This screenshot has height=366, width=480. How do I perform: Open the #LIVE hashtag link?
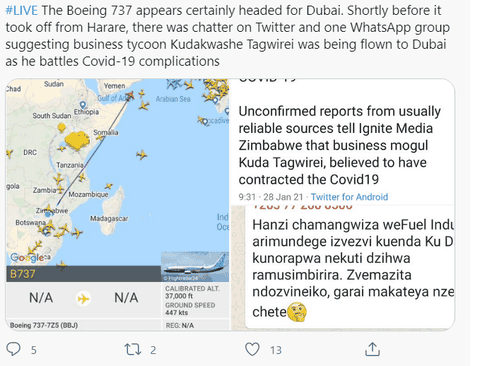(x=21, y=10)
